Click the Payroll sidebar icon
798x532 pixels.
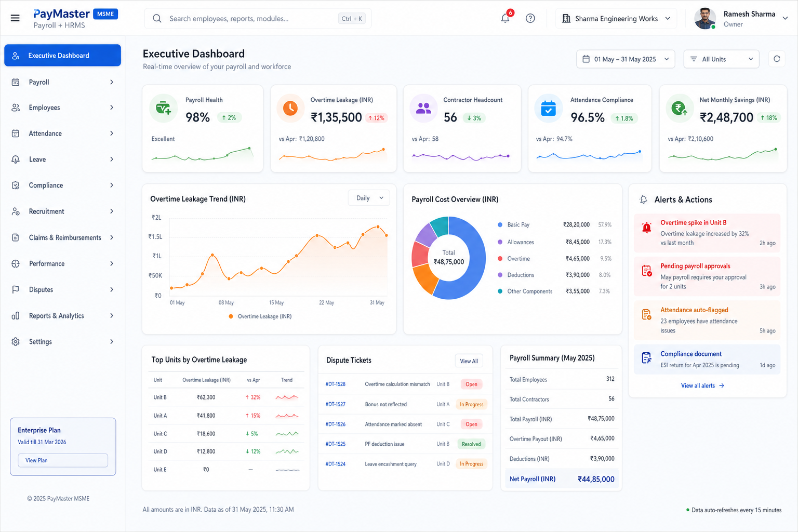pos(16,82)
